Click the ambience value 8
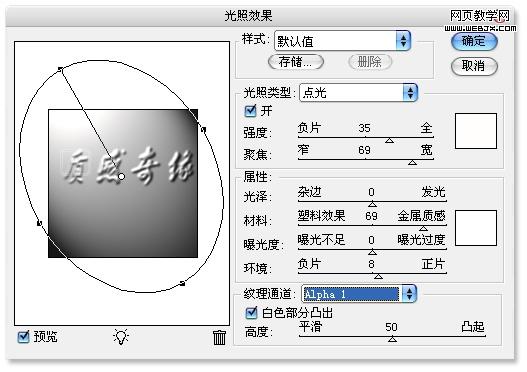The image size is (527, 372). click(x=371, y=264)
